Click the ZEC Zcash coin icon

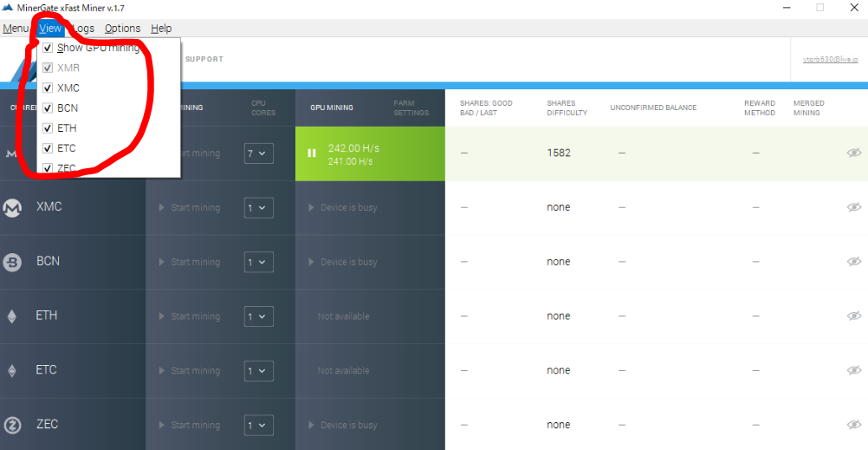pyautogui.click(x=12, y=425)
